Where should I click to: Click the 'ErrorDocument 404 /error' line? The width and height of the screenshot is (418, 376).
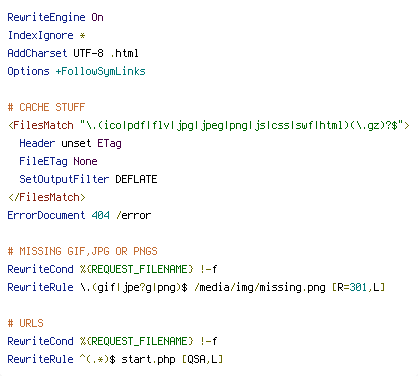[x=79, y=215]
